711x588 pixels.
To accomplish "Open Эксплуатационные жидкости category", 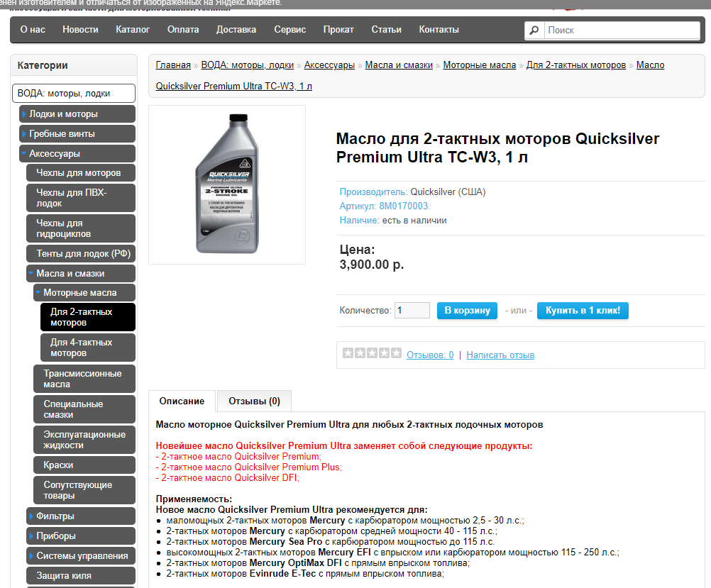I will [x=84, y=440].
